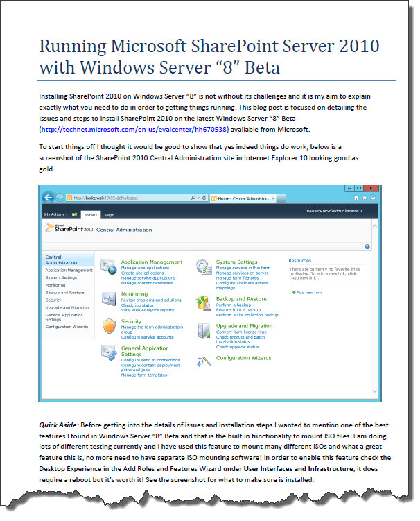Screen dimensions: 420x521
Task: Open Manage farm features link
Action: click(238, 277)
